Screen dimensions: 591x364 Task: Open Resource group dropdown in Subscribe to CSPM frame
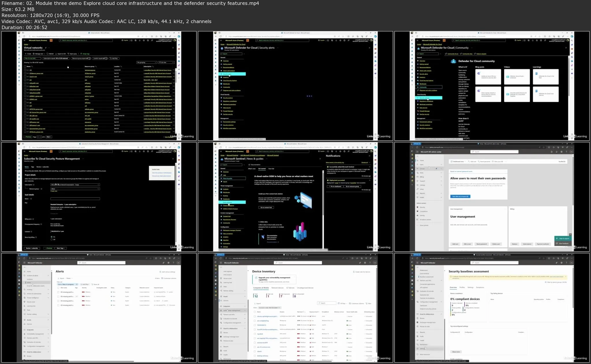75,189
